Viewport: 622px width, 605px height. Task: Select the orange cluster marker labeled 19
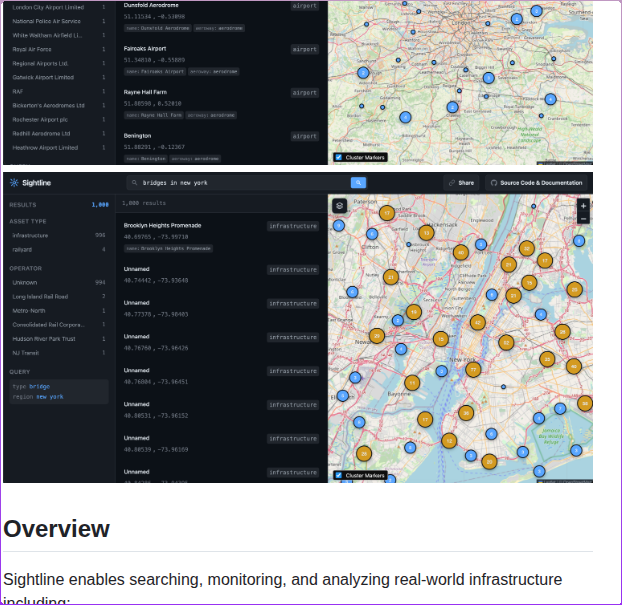click(x=414, y=312)
